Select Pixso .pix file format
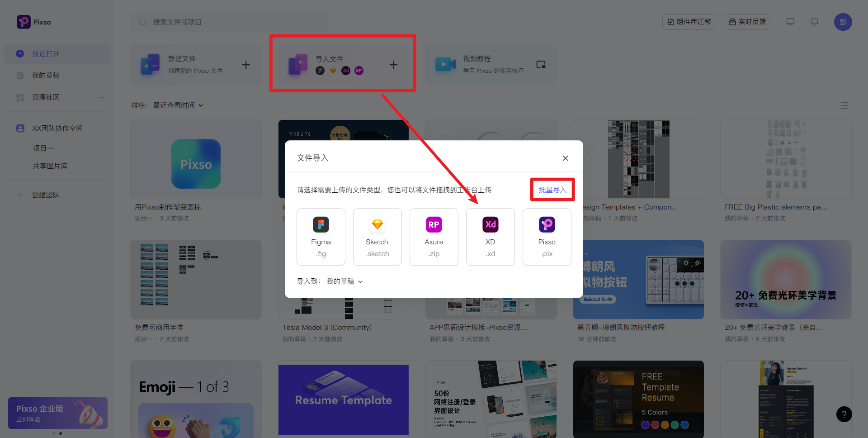This screenshot has height=438, width=868. point(547,236)
